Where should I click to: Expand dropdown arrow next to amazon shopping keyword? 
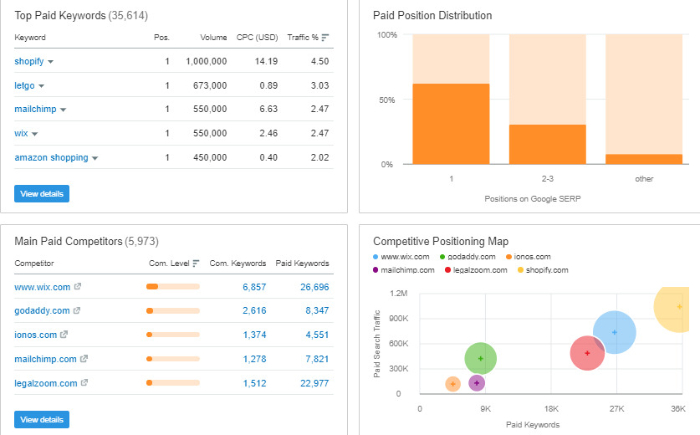[x=95, y=158]
